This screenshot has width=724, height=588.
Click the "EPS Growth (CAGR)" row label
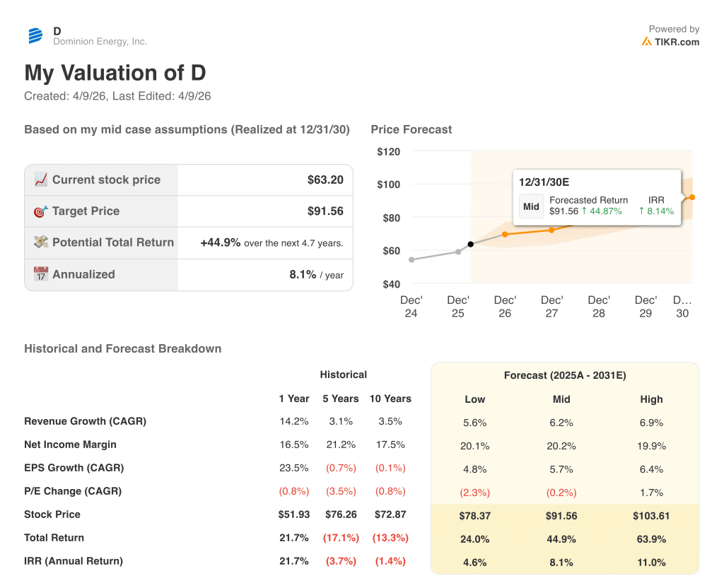click(x=74, y=468)
